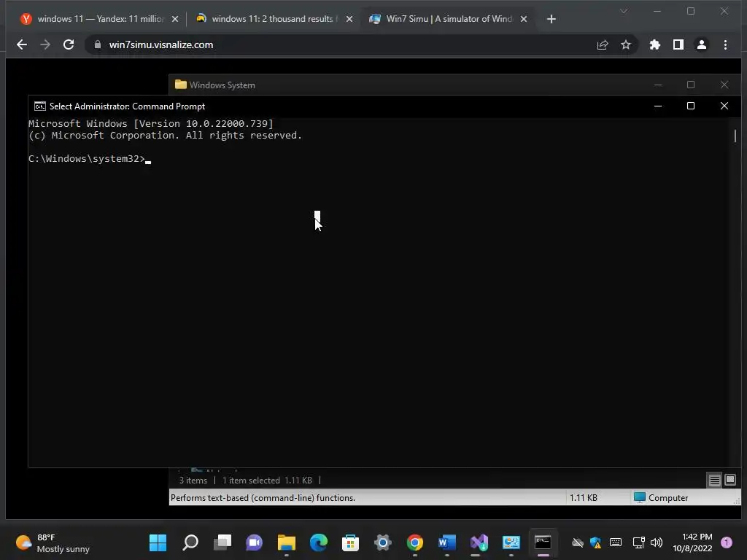Click Command Prompt vertical scrollbar
The image size is (747, 560).
point(735,292)
